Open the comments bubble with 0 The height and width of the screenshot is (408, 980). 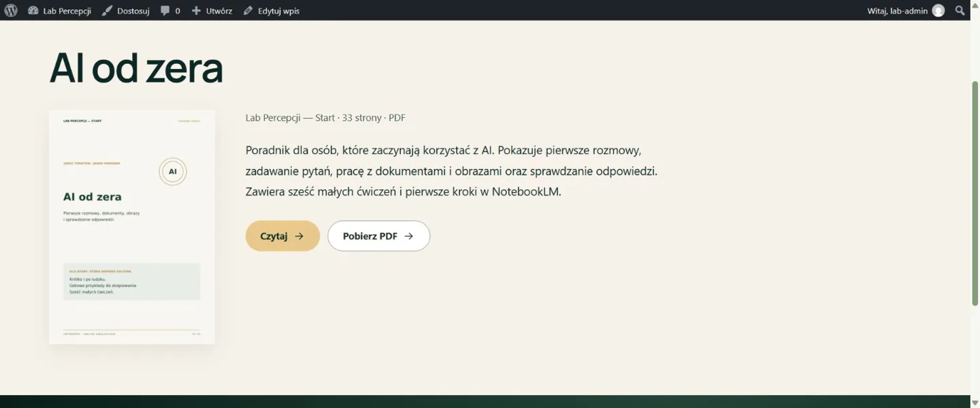coord(170,10)
